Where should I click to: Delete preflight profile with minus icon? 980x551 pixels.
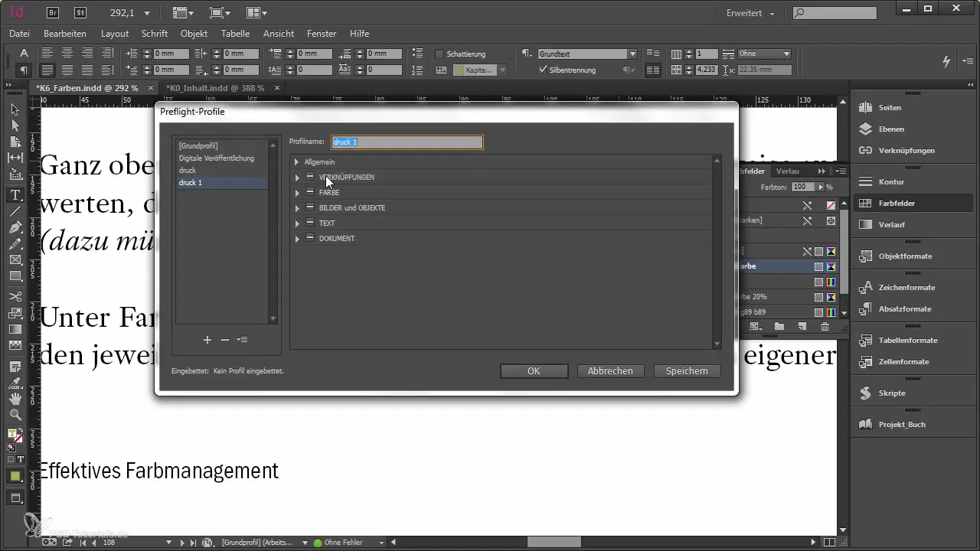coord(225,340)
